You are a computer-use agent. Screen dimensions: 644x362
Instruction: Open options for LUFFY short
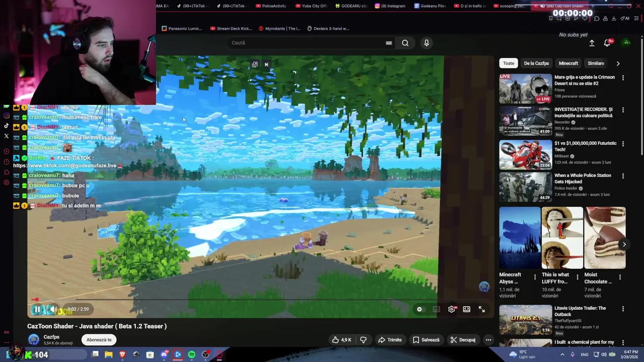pos(577,277)
